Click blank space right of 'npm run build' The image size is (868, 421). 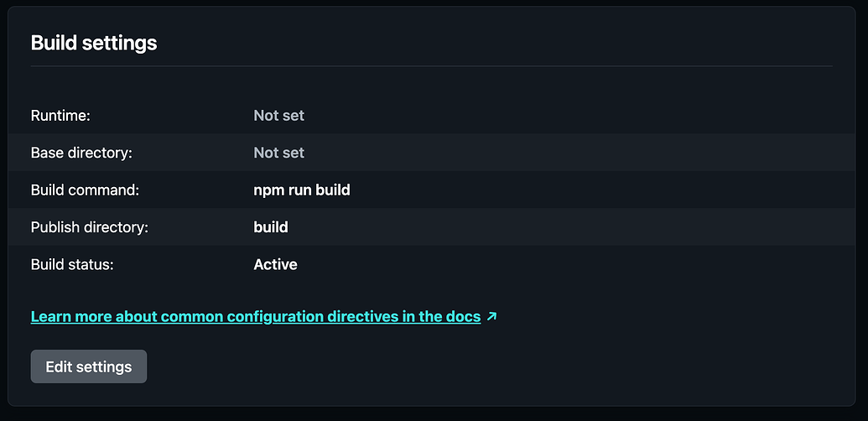[x=587, y=190]
